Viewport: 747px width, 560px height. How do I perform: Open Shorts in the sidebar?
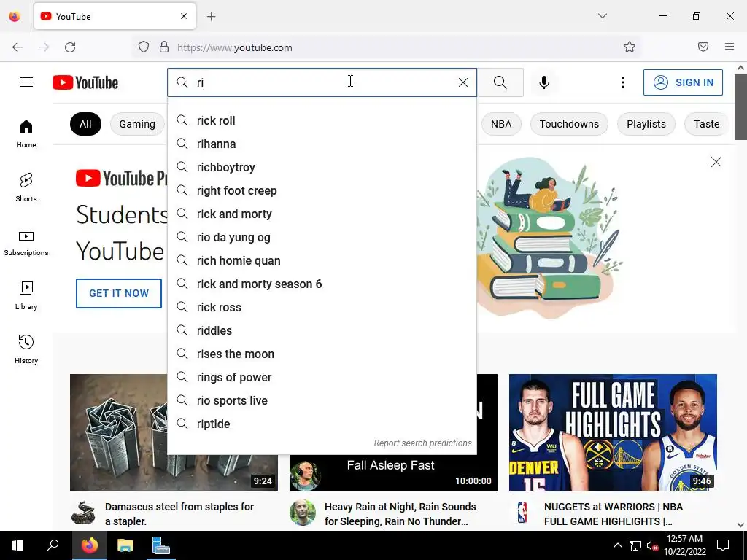[x=26, y=187]
